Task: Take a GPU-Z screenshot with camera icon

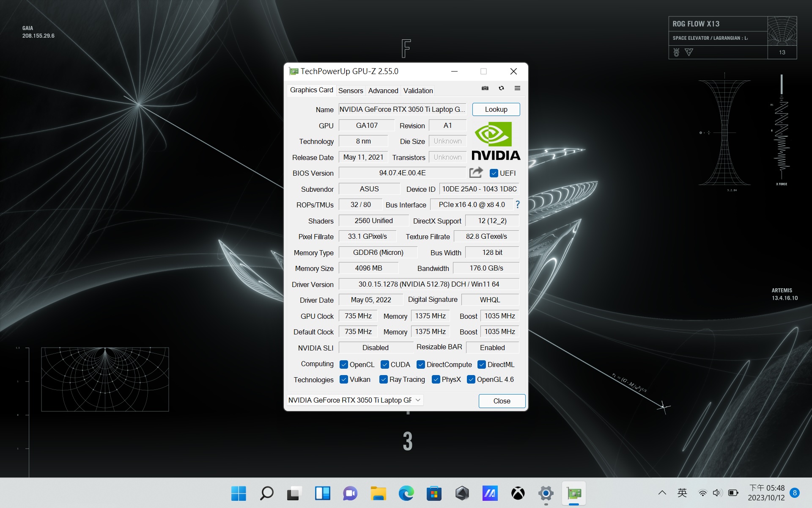Action: [485, 88]
